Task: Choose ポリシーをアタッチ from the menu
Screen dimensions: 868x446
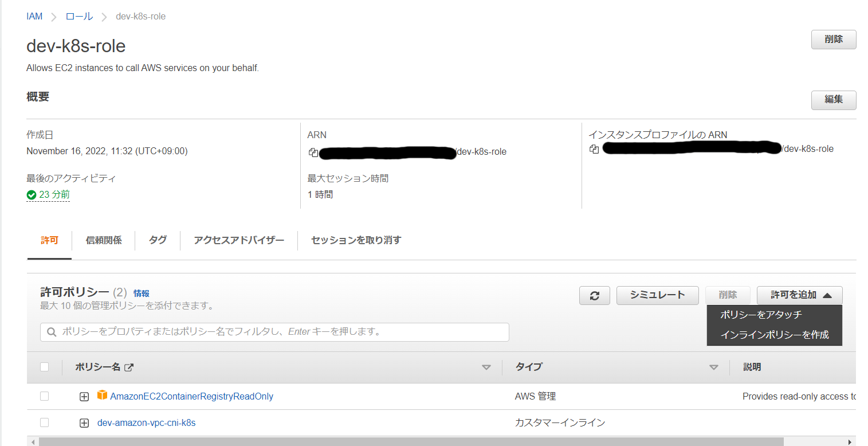Action: click(760, 315)
